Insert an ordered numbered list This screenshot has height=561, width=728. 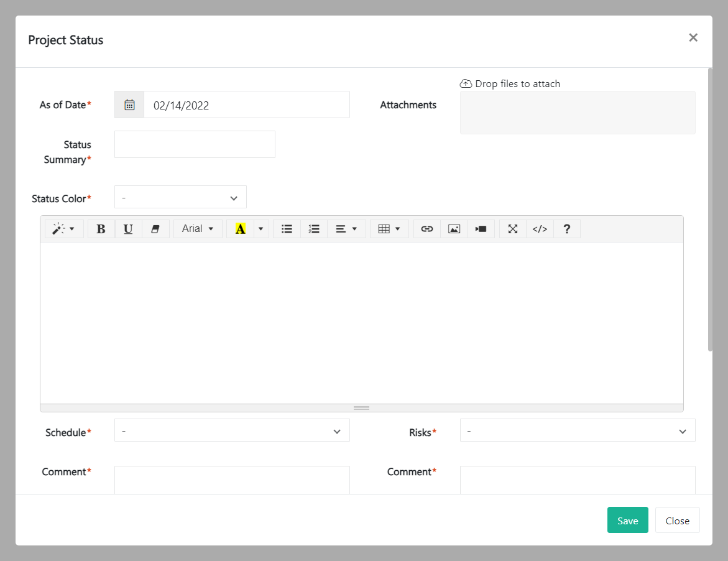click(314, 229)
